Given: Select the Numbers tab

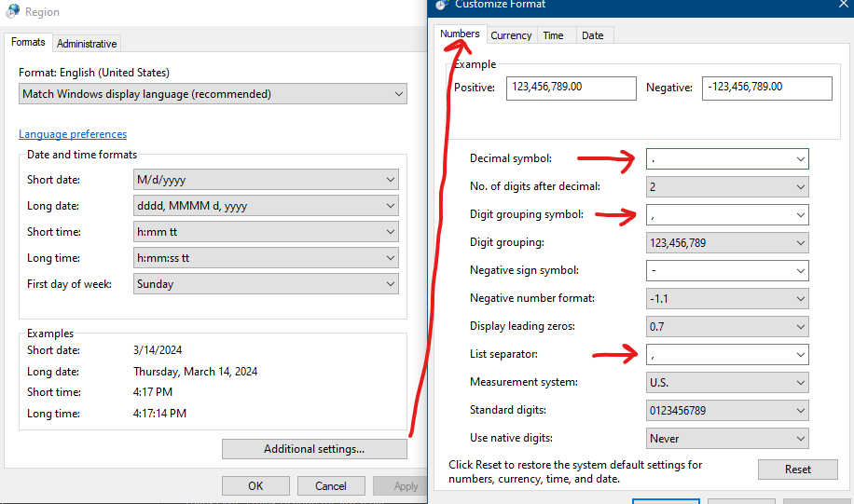Looking at the screenshot, I should coord(460,34).
